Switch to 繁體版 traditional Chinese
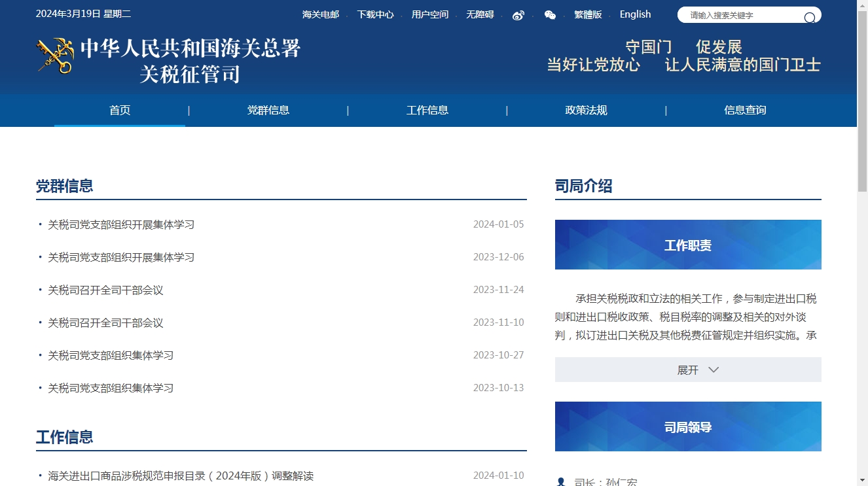 coord(588,14)
